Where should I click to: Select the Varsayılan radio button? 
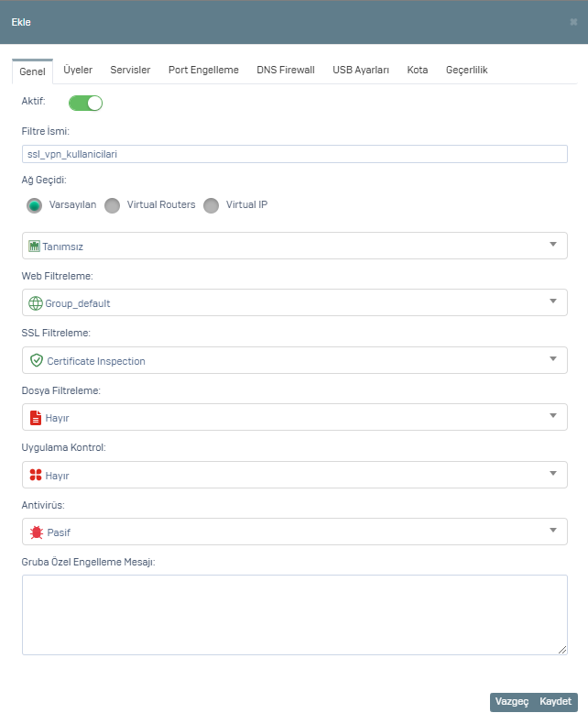[34, 205]
